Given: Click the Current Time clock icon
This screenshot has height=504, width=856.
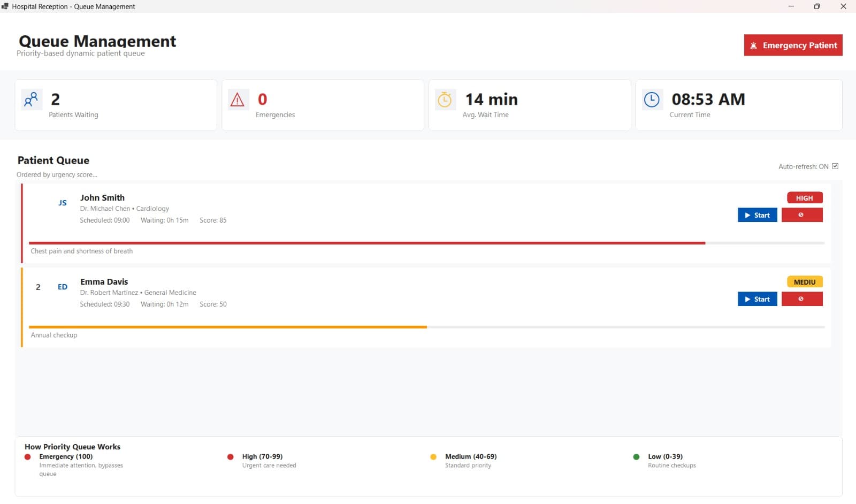Looking at the screenshot, I should (x=652, y=100).
